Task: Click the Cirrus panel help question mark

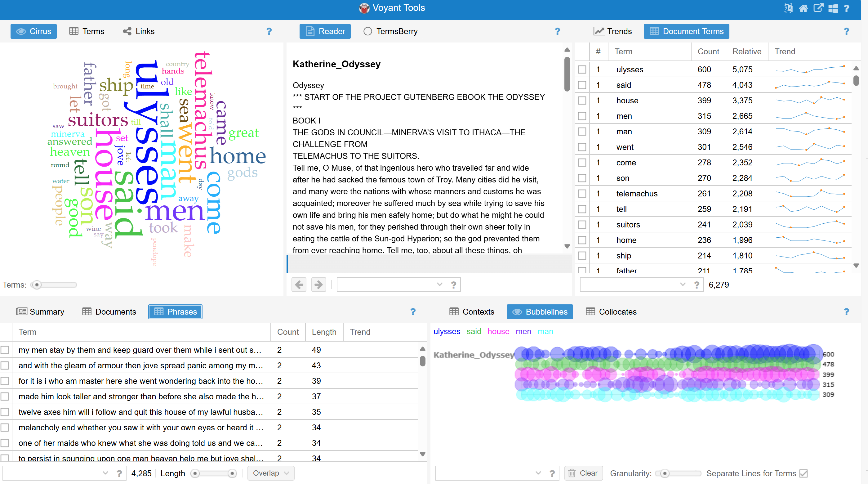Action: [x=269, y=31]
